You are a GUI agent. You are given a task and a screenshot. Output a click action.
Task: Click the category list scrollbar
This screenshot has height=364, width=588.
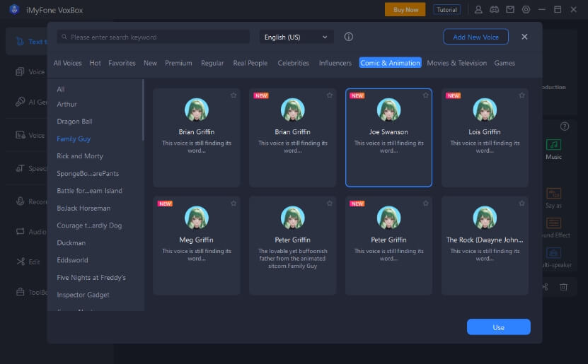pos(143,110)
